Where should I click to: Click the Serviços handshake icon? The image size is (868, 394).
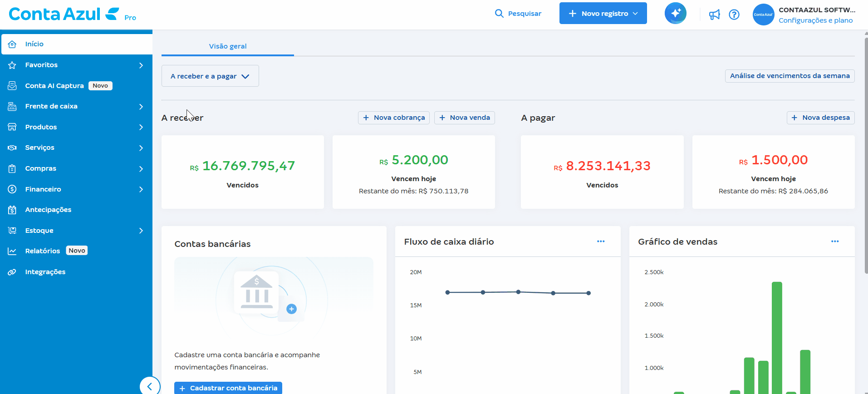pyautogui.click(x=12, y=148)
